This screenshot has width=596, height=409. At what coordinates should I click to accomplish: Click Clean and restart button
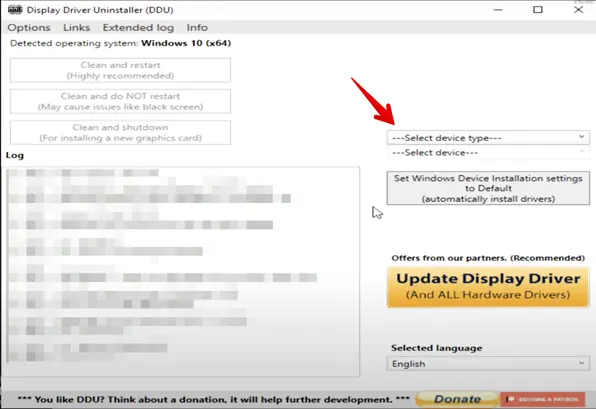(120, 70)
